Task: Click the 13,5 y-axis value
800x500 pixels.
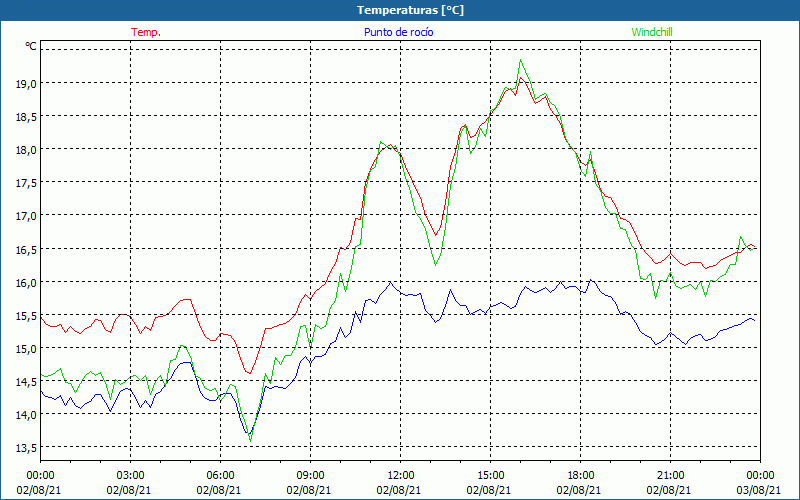Action: tap(26, 447)
